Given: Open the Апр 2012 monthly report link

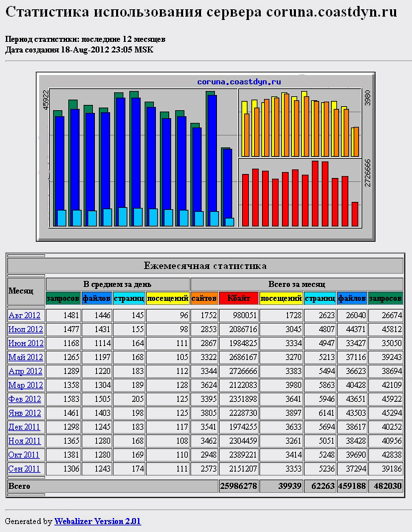Looking at the screenshot, I should point(25,371).
